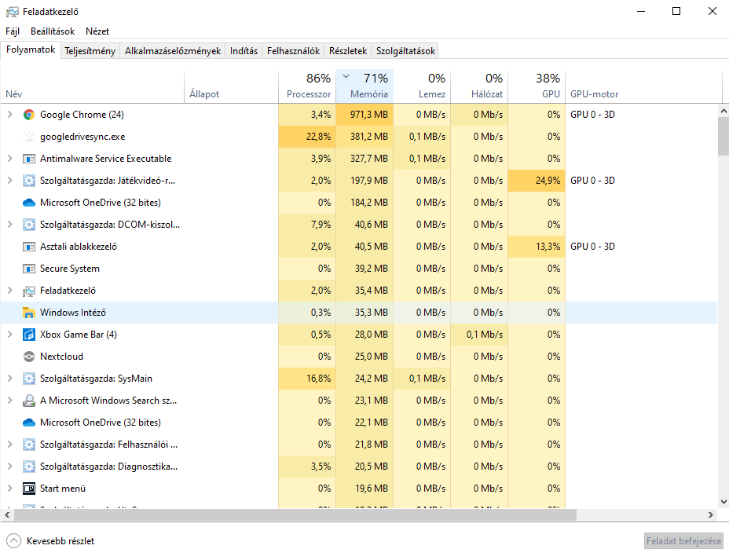Open the Nézet menu
The width and height of the screenshot is (729, 560).
[97, 31]
